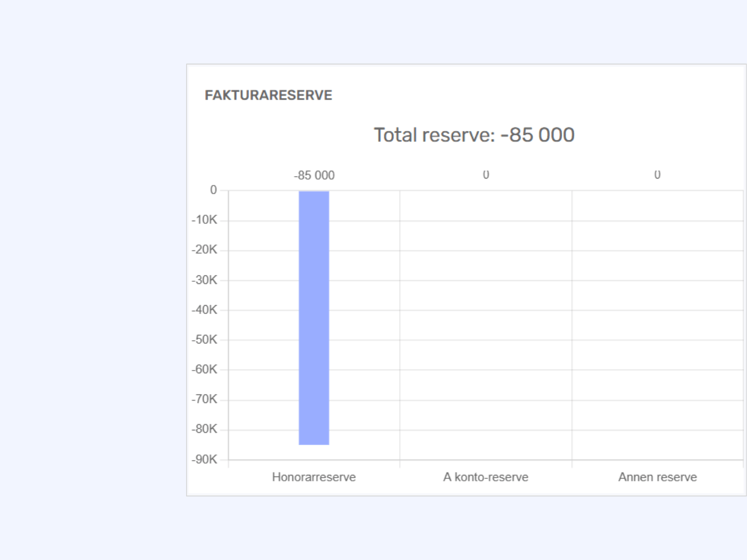This screenshot has height=560, width=747.
Task: Click the FAKTURARESERVE card heading
Action: (268, 96)
